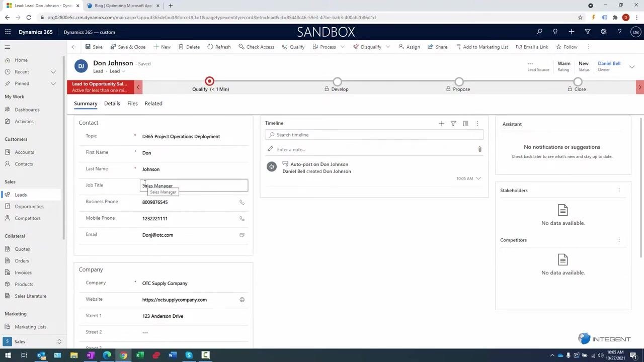Viewport: 644px width, 362px height.
Task: Call the Business Phone number via phone icon
Action: [242, 202]
